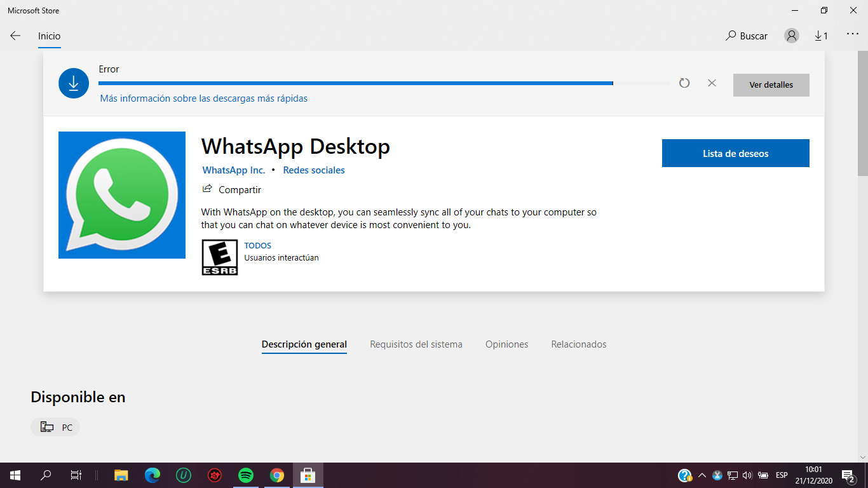The height and width of the screenshot is (488, 868).
Task: Open the red circular app icon in taskbar
Action: pos(215,475)
